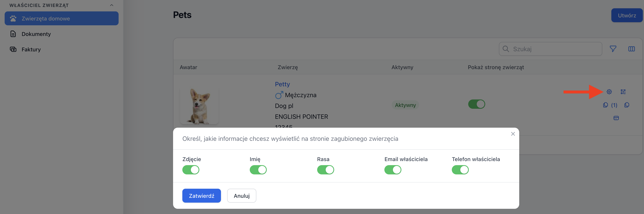Screen dimensions: 644x214
Task: Collapse the Właściciel zwierząt section
Action: [x=112, y=5]
